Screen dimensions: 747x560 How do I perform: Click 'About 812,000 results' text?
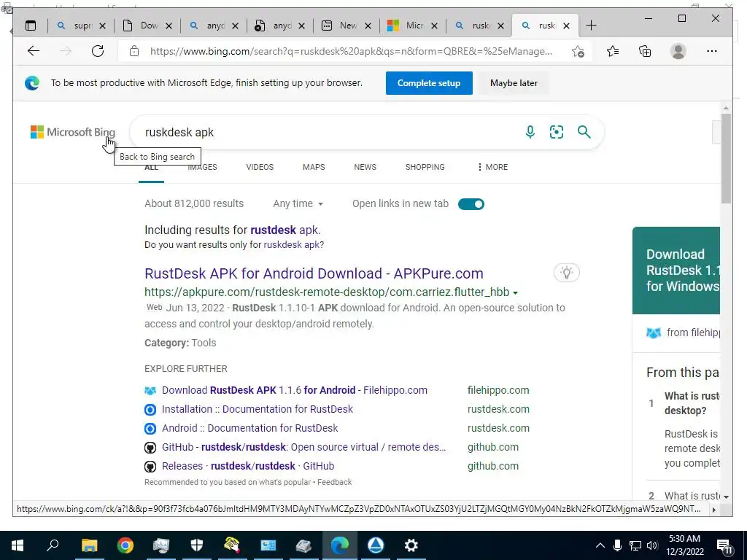coord(194,204)
